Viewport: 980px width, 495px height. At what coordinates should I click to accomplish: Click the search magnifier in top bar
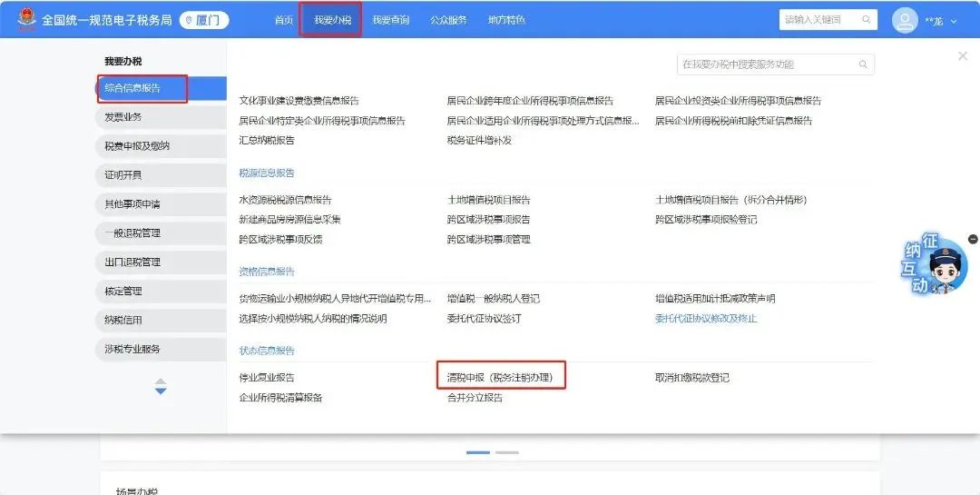(x=867, y=19)
